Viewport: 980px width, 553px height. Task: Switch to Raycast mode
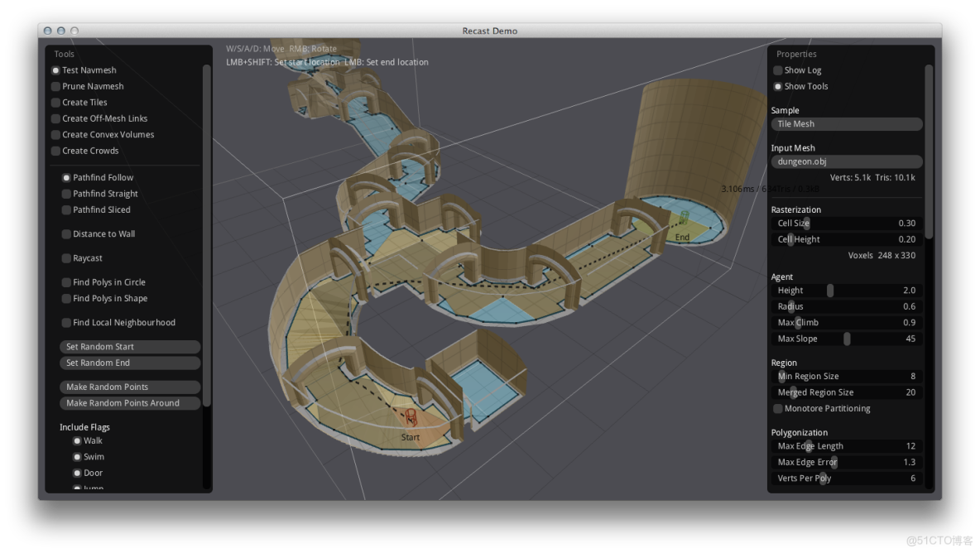67,258
